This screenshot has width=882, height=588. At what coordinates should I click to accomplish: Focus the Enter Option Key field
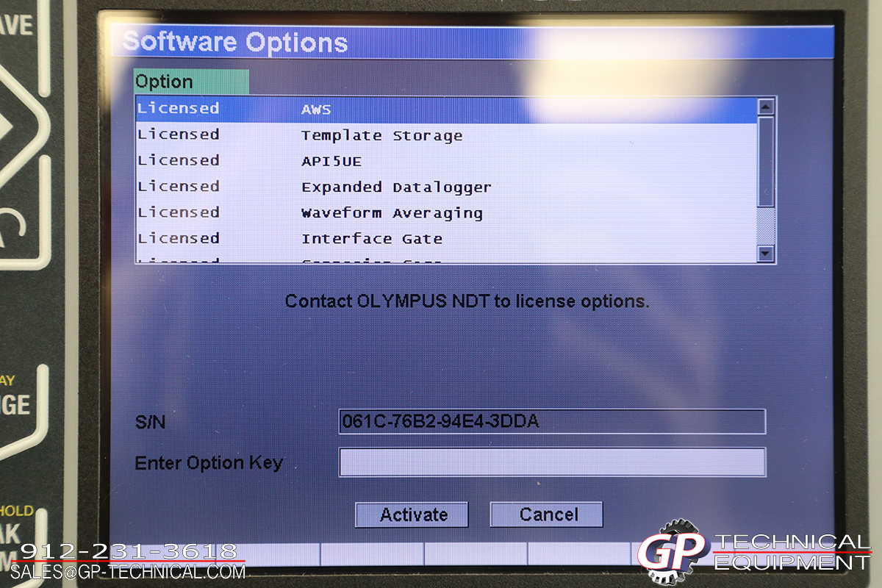click(551, 462)
